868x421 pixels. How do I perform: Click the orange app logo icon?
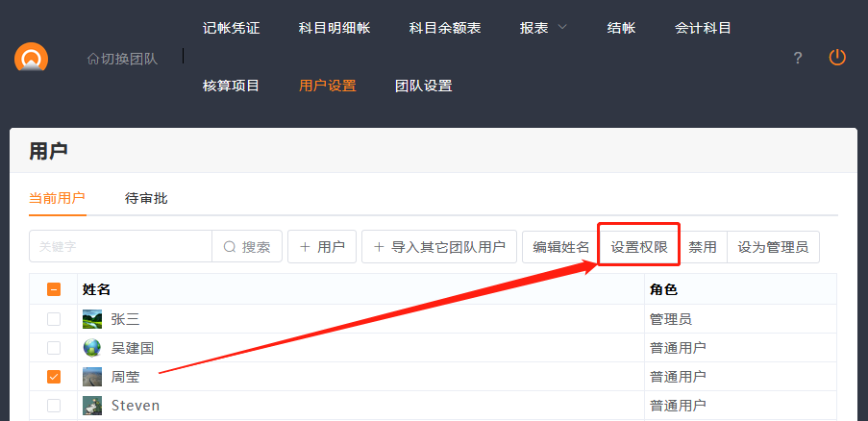(x=31, y=58)
